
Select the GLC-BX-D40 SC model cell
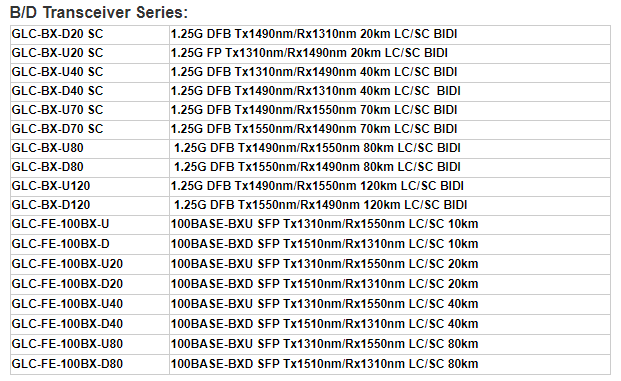click(x=90, y=92)
